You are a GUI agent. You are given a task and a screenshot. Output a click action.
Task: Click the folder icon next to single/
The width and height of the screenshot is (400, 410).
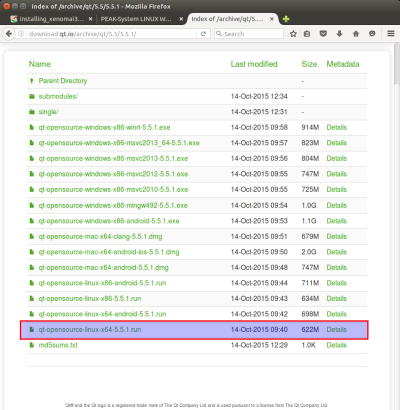coord(32,112)
